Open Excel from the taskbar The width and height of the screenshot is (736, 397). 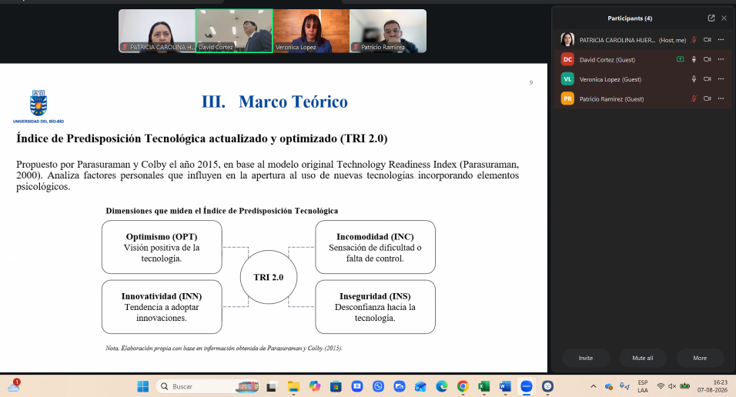click(x=484, y=386)
